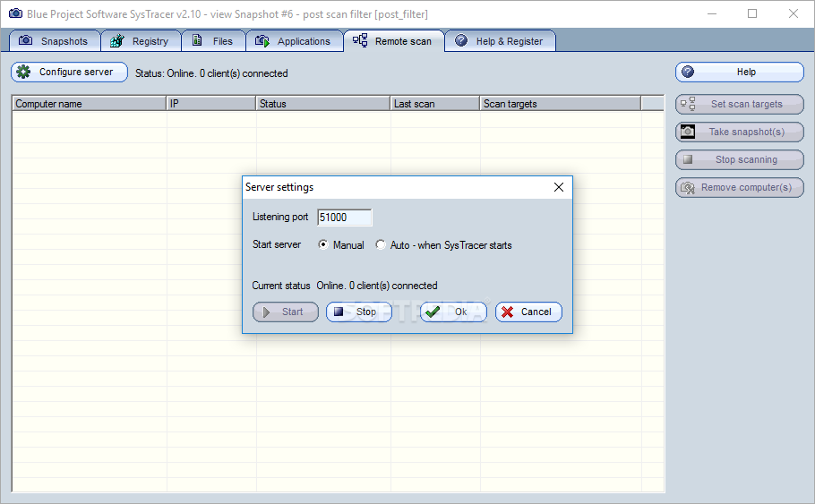815x504 pixels.
Task: Click the network icon on Remote scan tab
Action: tap(360, 40)
